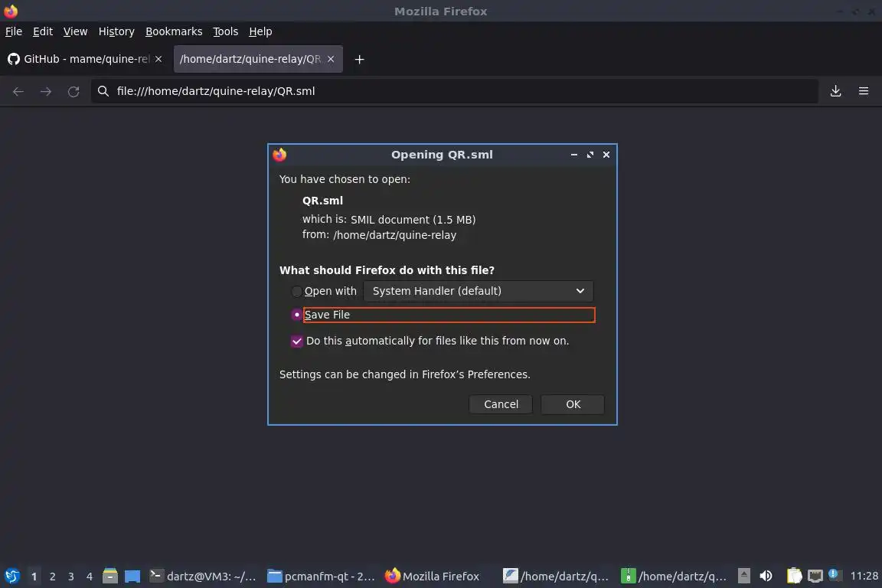This screenshot has height=588, width=882.
Task: Click the search magnifier icon in URL bar
Action: [103, 91]
